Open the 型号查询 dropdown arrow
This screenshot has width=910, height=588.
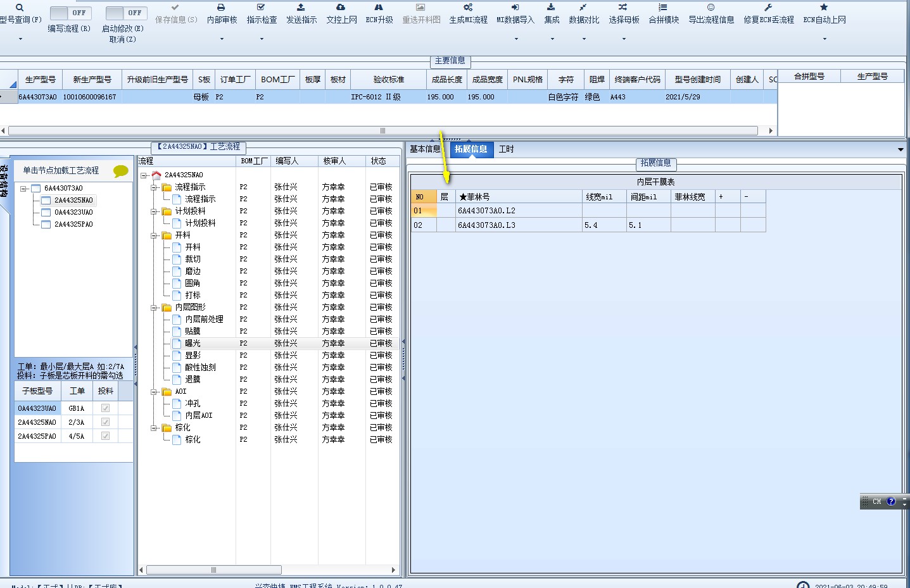pos(20,39)
